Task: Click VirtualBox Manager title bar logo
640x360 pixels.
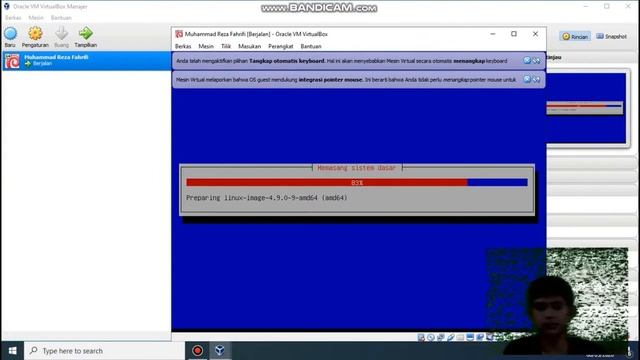Action: 7,6
